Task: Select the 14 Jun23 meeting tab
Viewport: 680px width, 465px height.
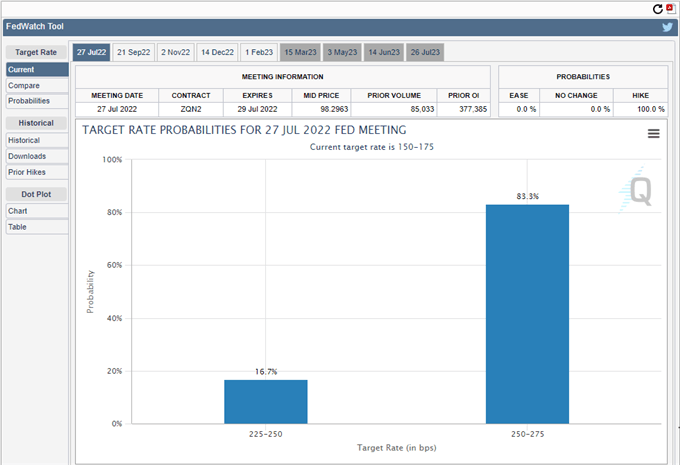Action: pos(384,52)
